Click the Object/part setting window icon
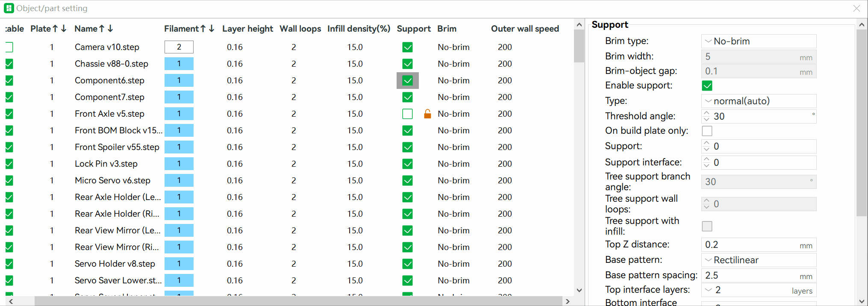This screenshot has height=306, width=868. click(x=9, y=8)
